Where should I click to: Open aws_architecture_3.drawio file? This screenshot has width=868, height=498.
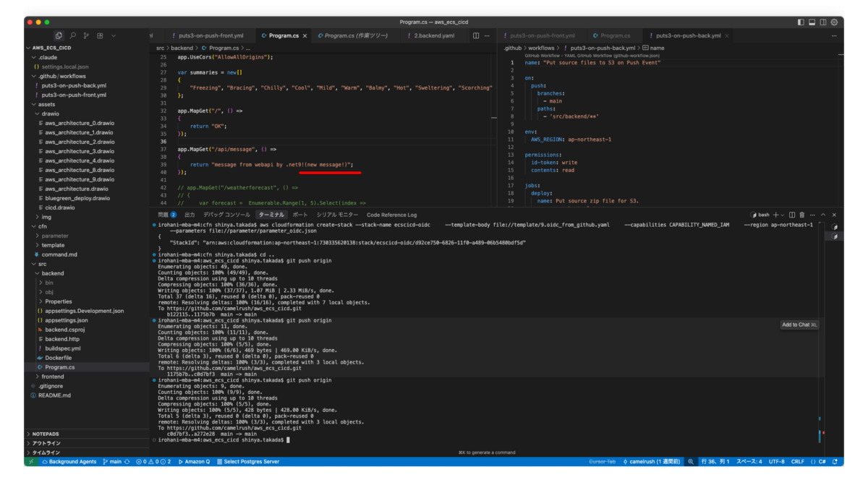point(86,151)
